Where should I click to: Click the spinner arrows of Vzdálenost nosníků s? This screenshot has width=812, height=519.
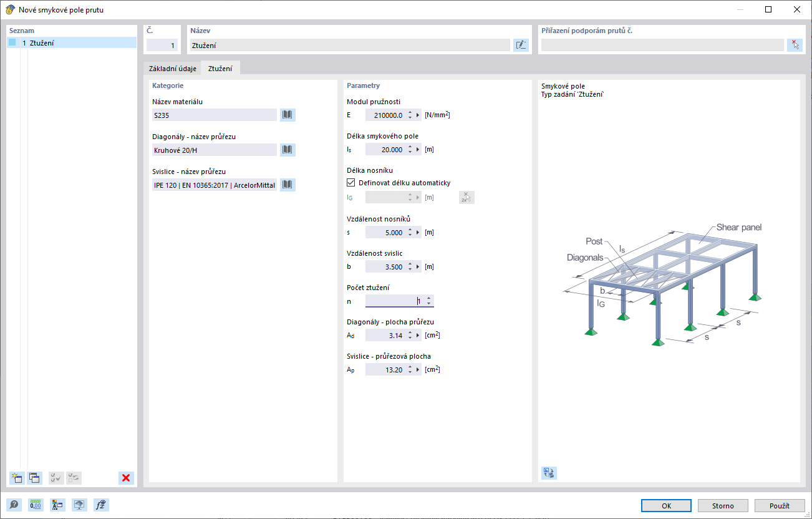click(x=410, y=233)
